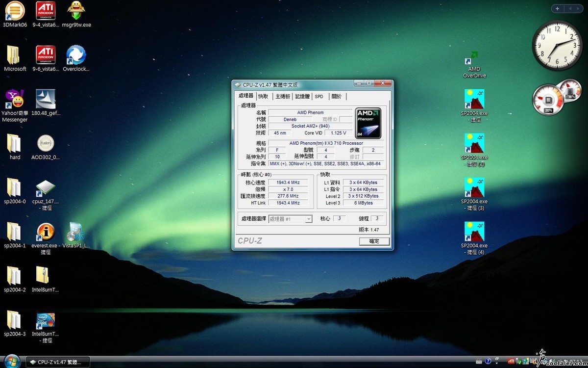
Task: Switch to the 主機板 tab in CPU-Z
Action: click(x=283, y=97)
